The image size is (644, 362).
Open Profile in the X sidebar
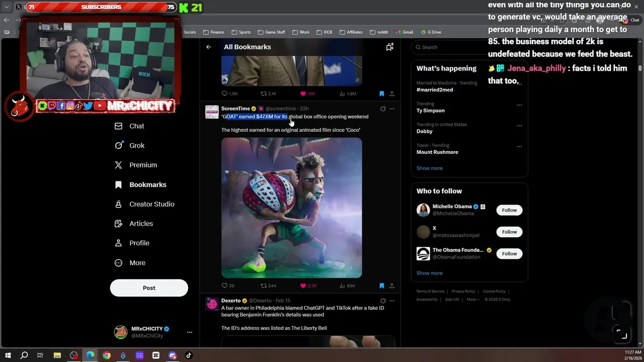click(x=132, y=243)
